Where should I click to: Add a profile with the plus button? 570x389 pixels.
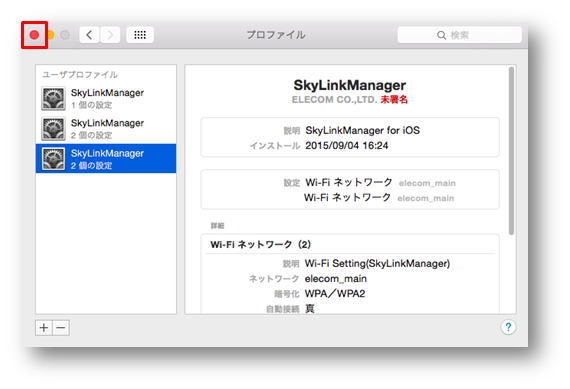click(x=44, y=328)
